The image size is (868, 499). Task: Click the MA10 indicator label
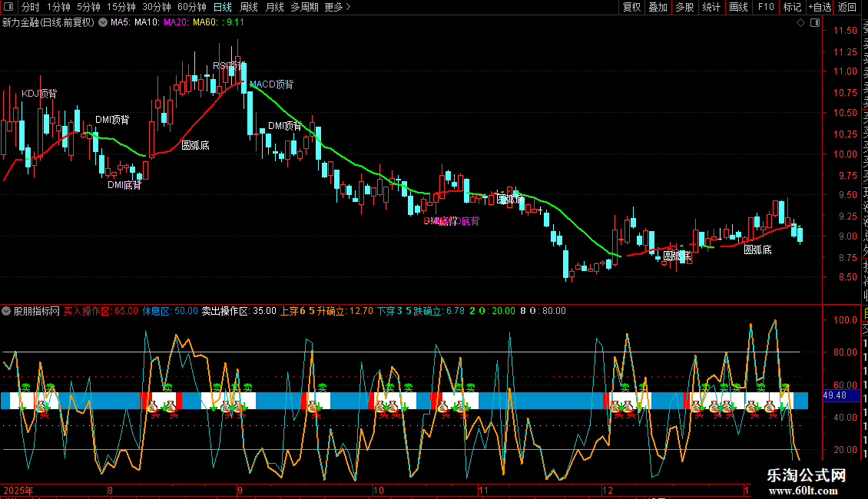click(x=147, y=23)
